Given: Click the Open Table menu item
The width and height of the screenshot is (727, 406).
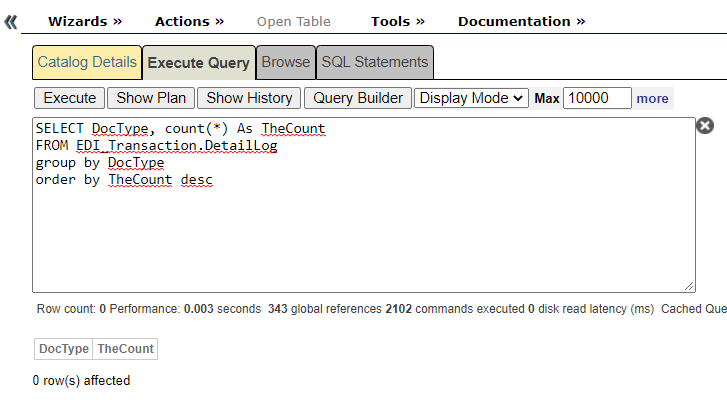Looking at the screenshot, I should click(x=293, y=21).
